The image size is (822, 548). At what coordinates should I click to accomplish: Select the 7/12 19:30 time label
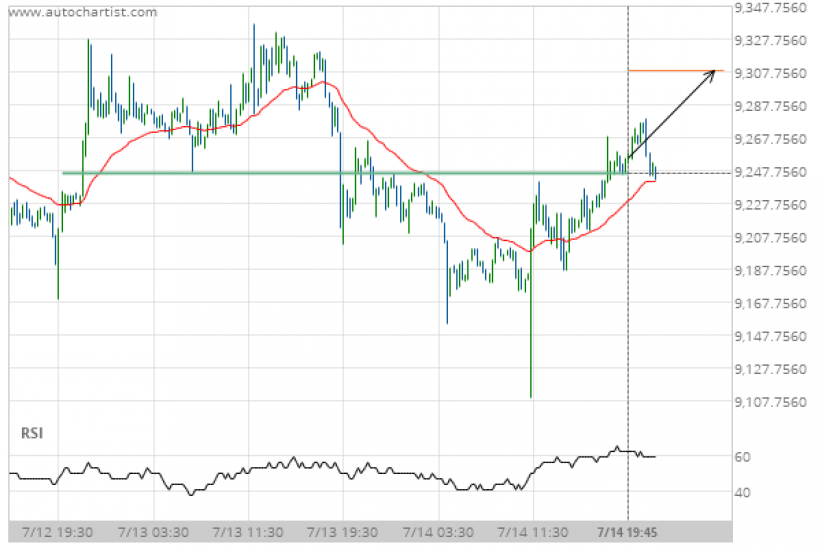click(x=58, y=533)
